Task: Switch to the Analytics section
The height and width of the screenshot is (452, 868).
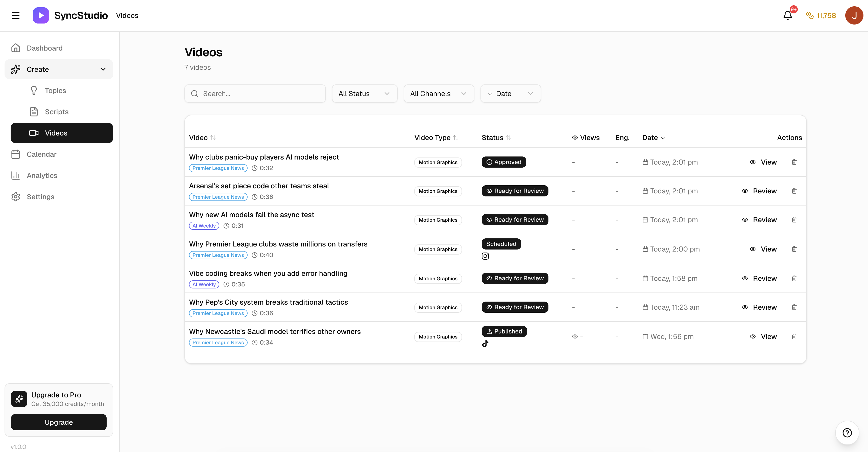Action: click(42, 175)
